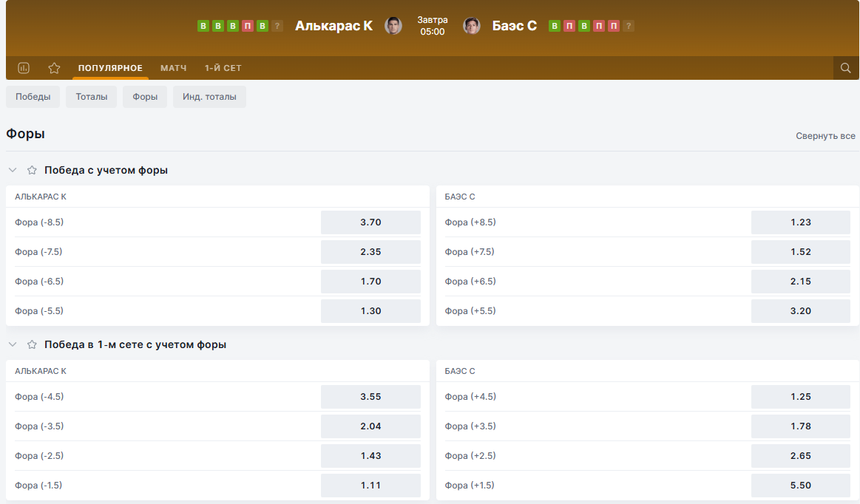Collapse 'Победа в 1-м сете с учетом форы' chevron
The height and width of the screenshot is (504, 860).
13,344
